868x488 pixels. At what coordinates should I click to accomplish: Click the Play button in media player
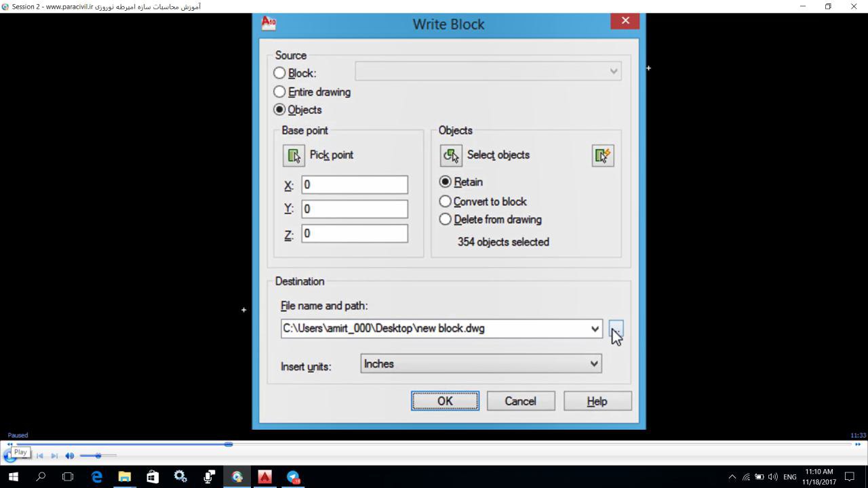pos(8,455)
